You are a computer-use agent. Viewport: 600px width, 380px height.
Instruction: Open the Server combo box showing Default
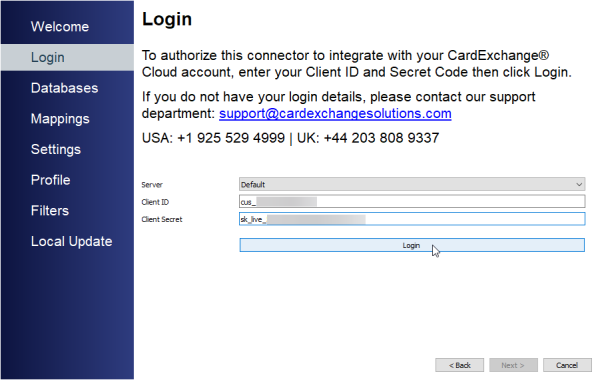pyautogui.click(x=412, y=184)
